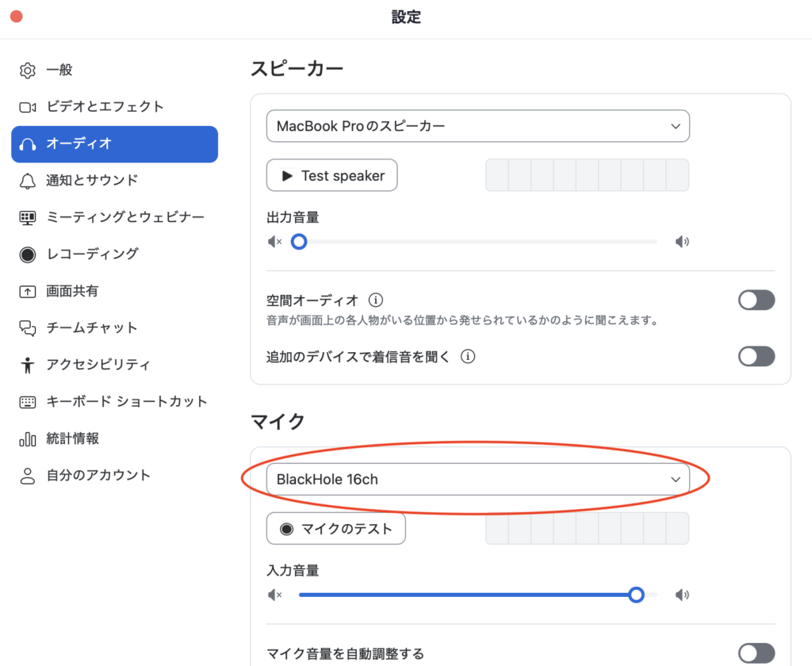
Task: Click the info icon beside 追加のデバイスで着信音を聞く
Action: [468, 356]
